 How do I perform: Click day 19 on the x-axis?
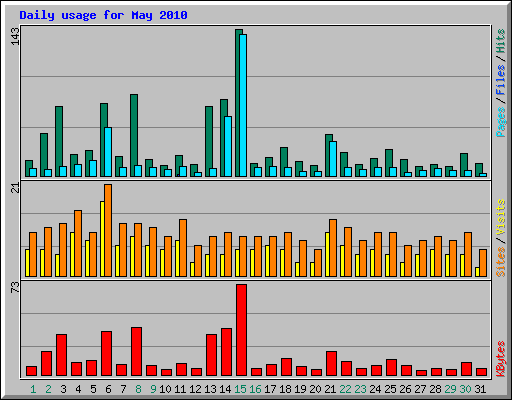pos(300,389)
